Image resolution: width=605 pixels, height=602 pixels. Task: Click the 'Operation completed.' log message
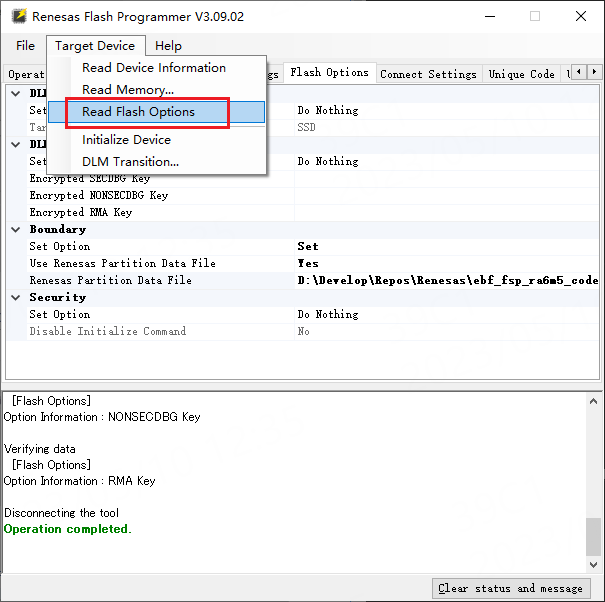coord(68,529)
